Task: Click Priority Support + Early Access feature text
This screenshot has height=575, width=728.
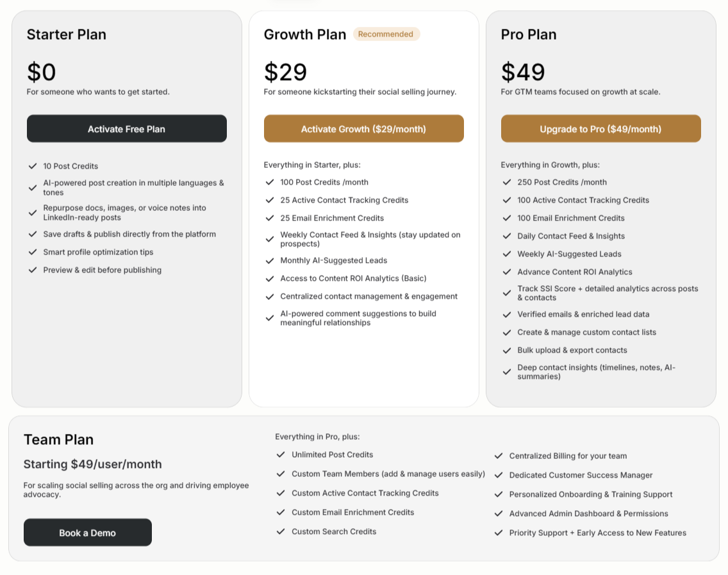Action: click(597, 533)
